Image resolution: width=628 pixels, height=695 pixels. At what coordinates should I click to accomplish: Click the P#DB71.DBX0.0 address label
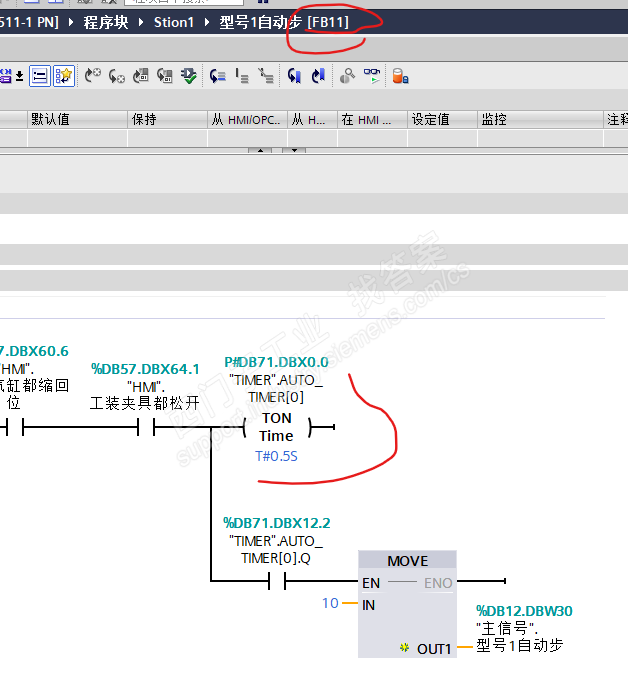[276, 362]
